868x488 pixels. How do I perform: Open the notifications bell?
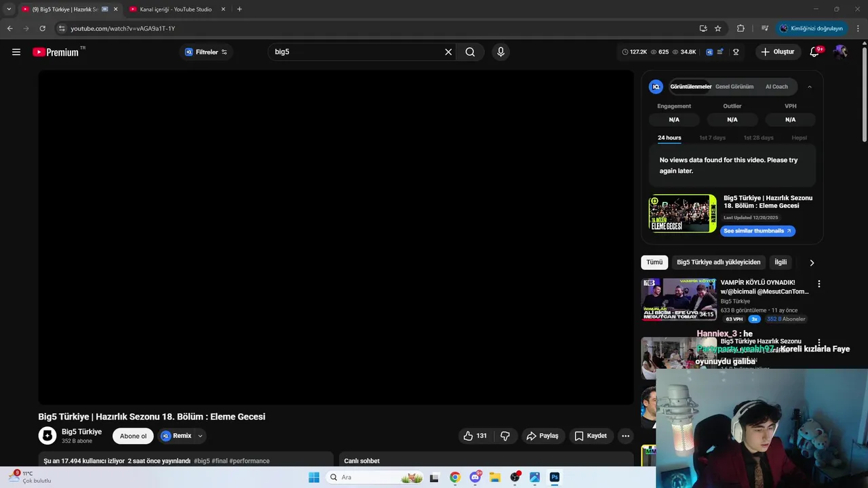tap(815, 52)
